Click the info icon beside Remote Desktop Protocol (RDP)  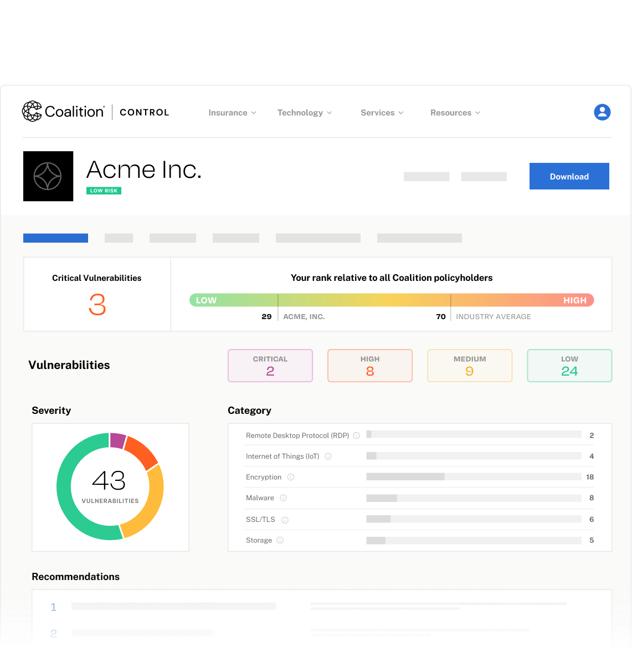(357, 435)
